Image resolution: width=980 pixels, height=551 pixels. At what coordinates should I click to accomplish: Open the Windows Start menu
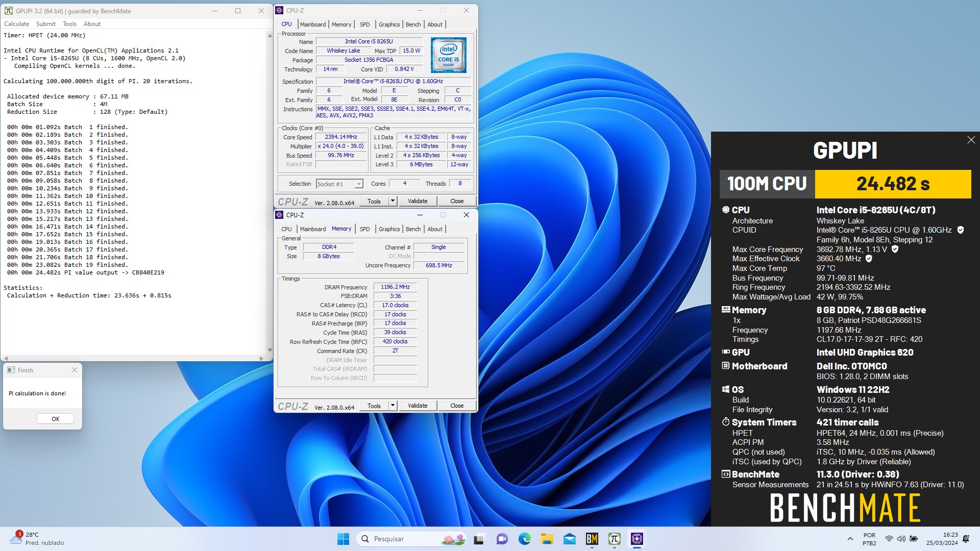coord(343,539)
